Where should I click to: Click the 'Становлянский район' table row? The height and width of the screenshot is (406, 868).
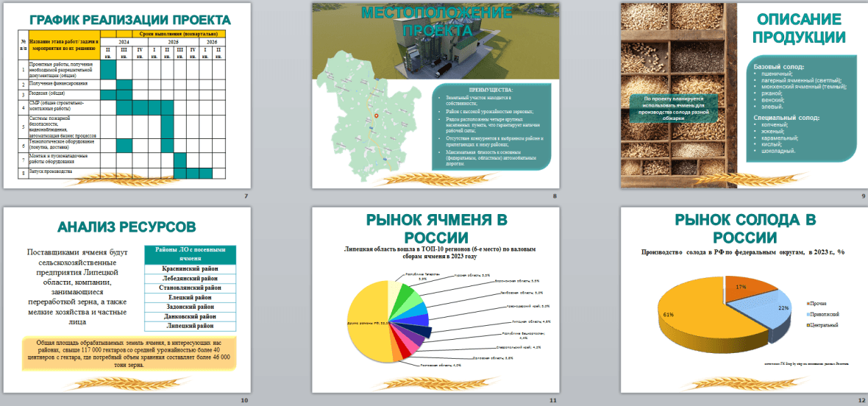190,288
